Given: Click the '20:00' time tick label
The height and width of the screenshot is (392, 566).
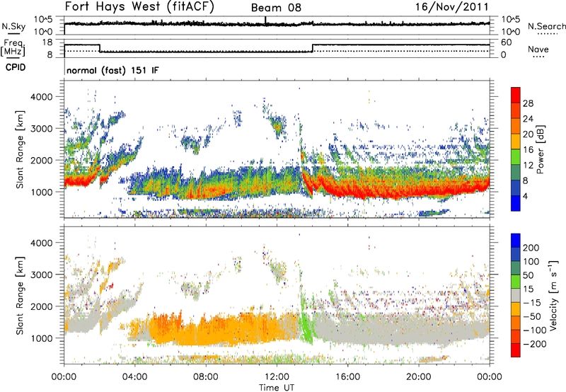Looking at the screenshot, I should [x=418, y=377].
